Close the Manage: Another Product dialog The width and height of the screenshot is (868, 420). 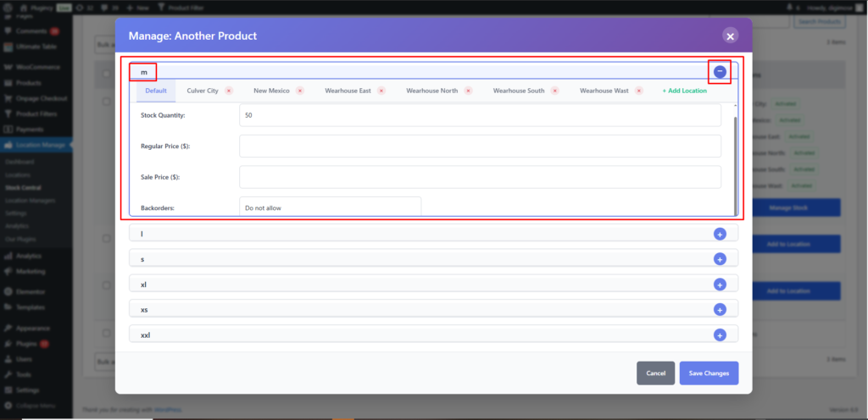(730, 36)
